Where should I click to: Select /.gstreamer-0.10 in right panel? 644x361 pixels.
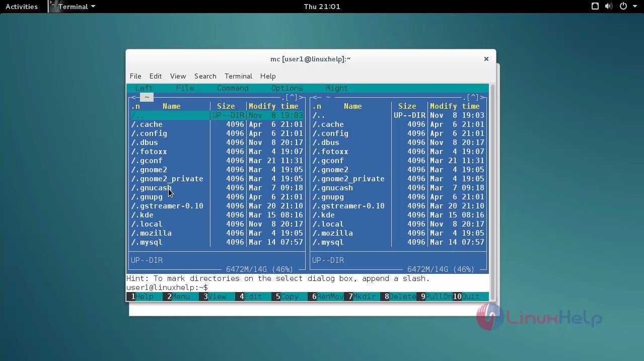coord(348,206)
